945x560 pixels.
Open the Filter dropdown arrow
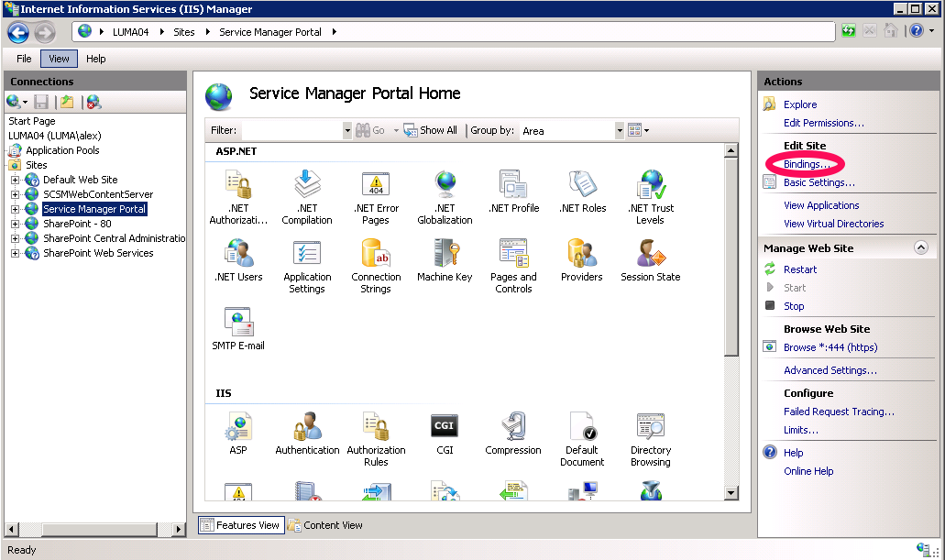pyautogui.click(x=347, y=130)
